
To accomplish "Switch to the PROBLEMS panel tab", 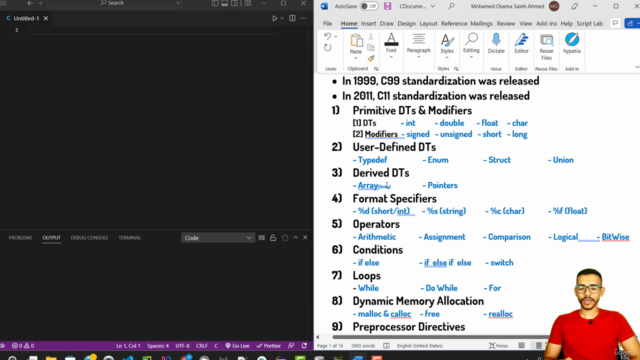I will [x=20, y=238].
